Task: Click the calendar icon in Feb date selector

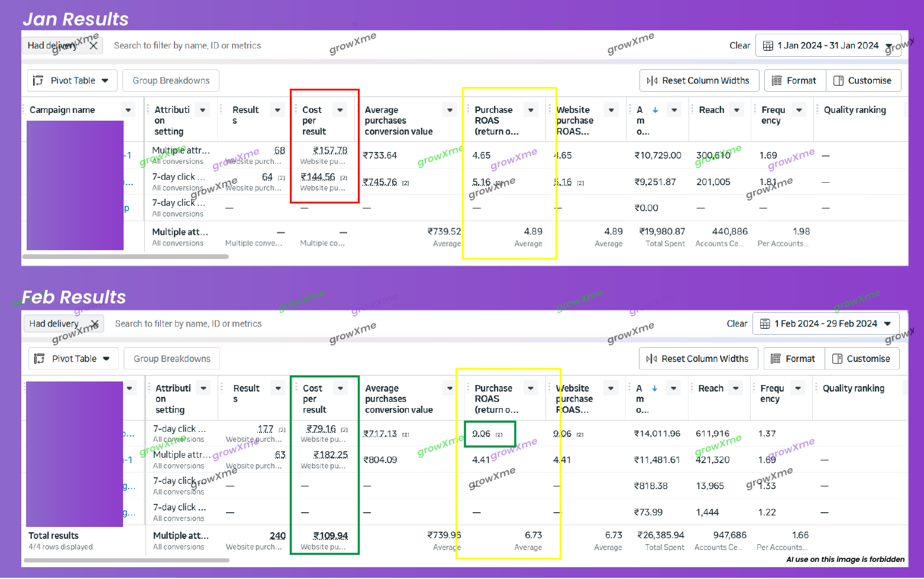Action: pos(764,323)
